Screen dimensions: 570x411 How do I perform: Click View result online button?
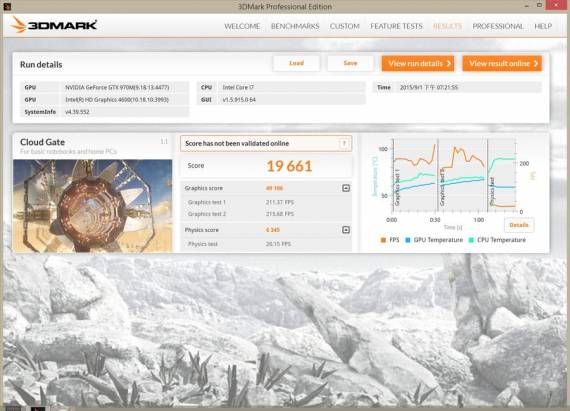point(502,64)
